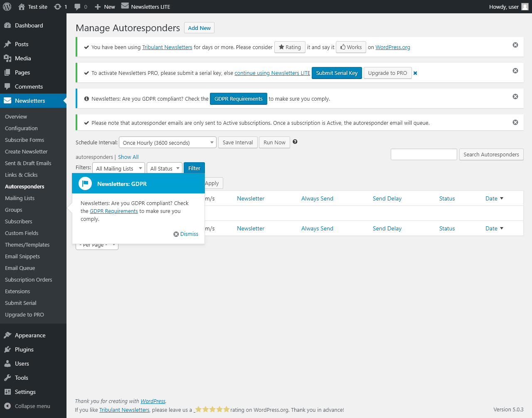532x418 pixels.
Task: Dismiss the autoresponder Active subscriptions notice
Action: (x=515, y=122)
